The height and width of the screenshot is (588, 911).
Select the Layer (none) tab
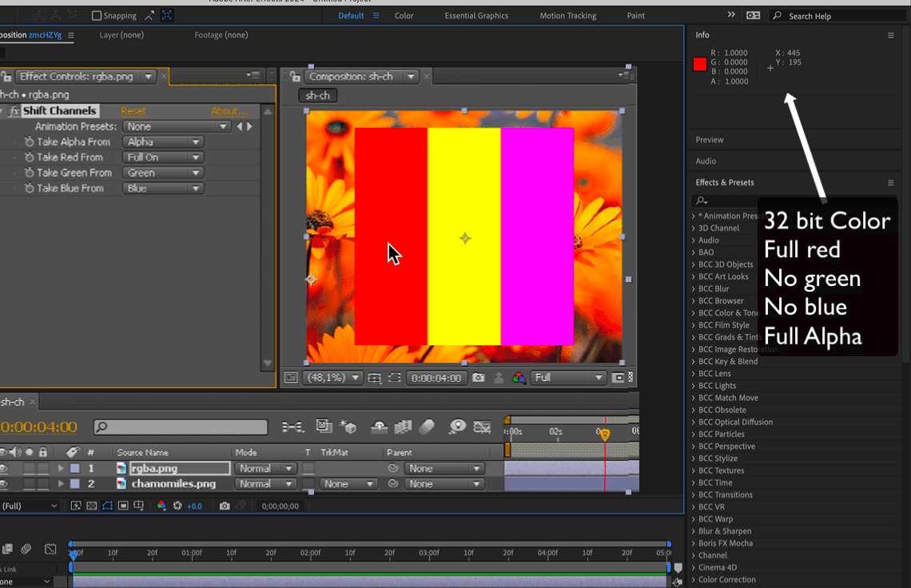point(121,35)
